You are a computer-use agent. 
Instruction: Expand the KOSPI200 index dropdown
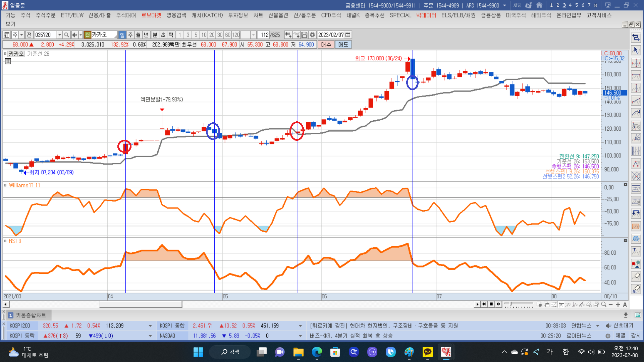pyautogui.click(x=150, y=326)
